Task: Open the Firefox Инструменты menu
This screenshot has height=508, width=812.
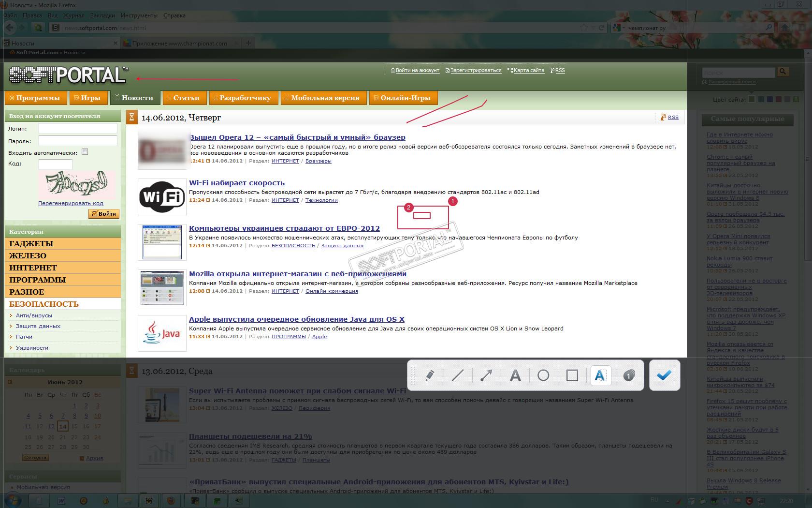Action: pos(139,15)
